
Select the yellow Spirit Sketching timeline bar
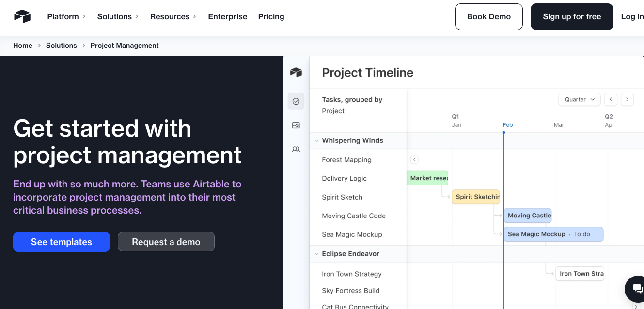tap(475, 197)
